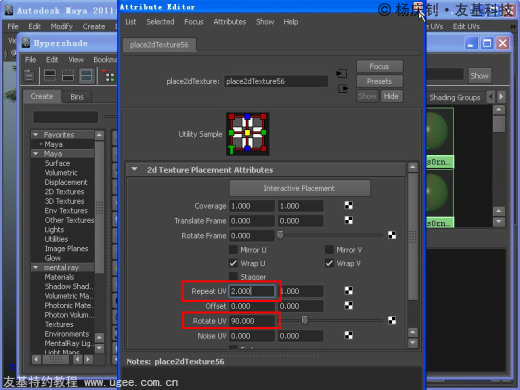Open the Maya Modify menu
Image resolution: width=520 pixels, height=390 pixels.
pyautogui.click(x=62, y=26)
